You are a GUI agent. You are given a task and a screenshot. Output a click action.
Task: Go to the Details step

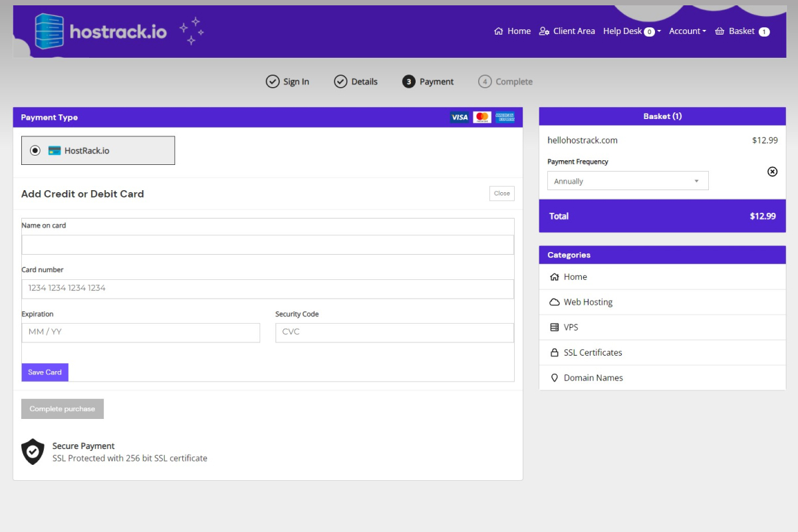[355, 82]
